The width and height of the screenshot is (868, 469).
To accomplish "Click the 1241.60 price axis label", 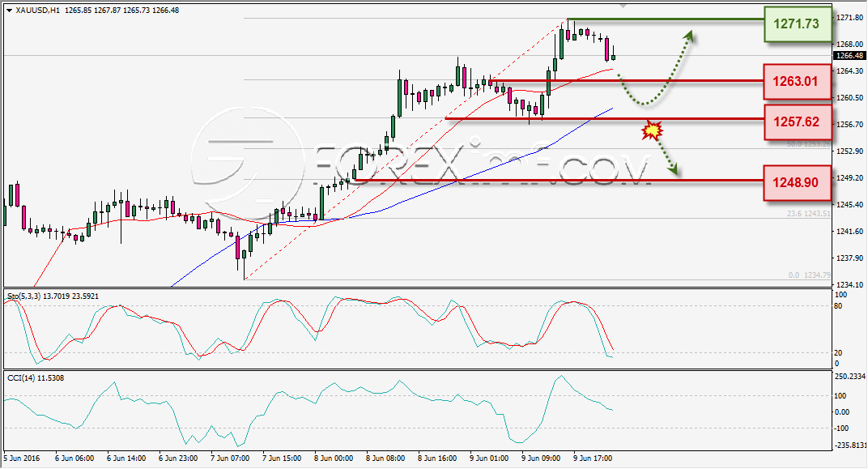I will (x=849, y=231).
